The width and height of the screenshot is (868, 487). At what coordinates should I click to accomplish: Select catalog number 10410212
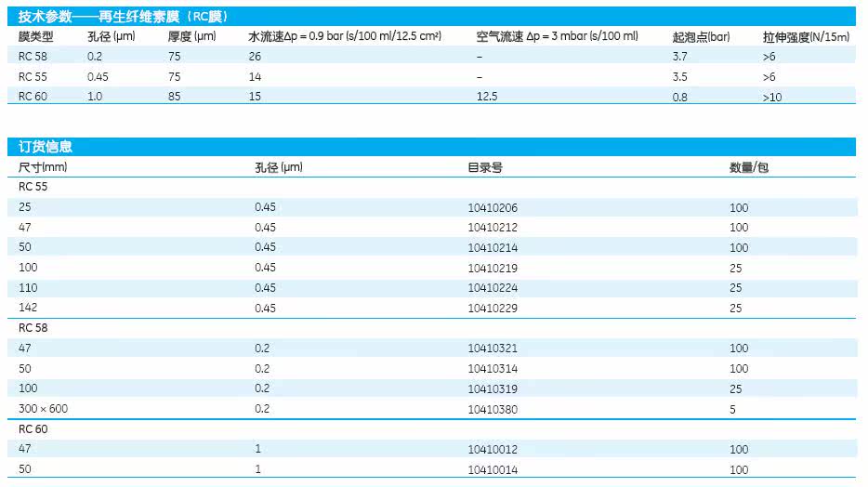[x=493, y=228]
